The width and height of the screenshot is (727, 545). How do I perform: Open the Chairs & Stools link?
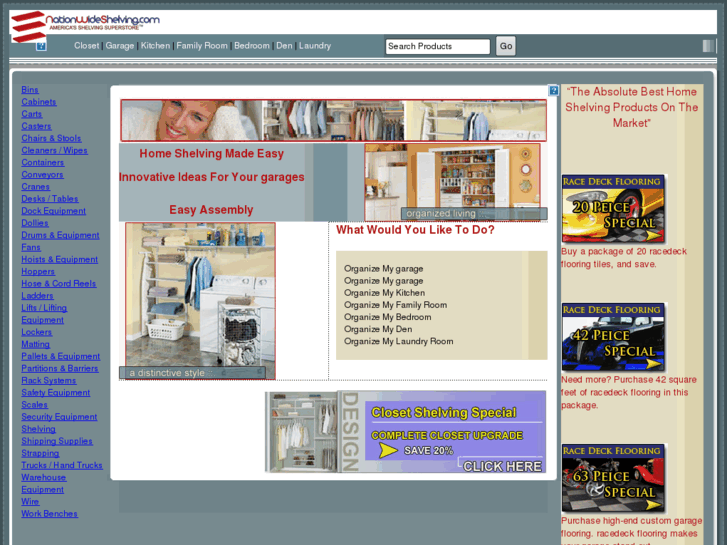click(x=51, y=138)
